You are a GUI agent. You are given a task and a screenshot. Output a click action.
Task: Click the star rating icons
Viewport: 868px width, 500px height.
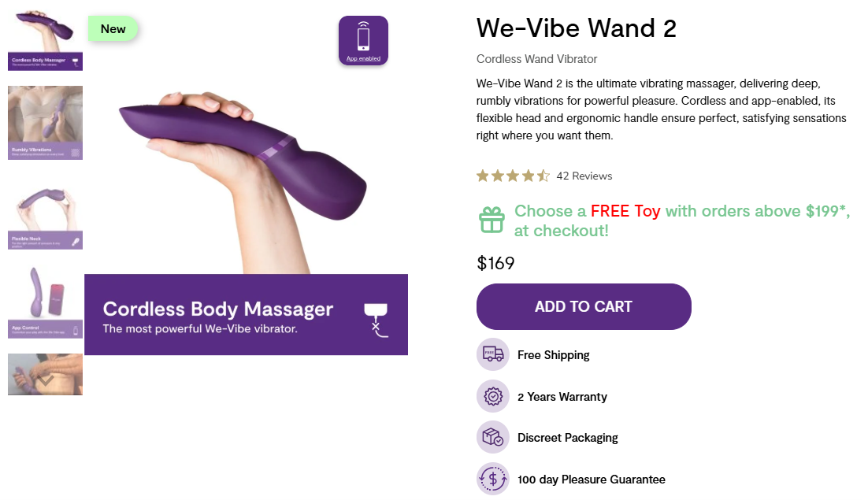pos(513,176)
